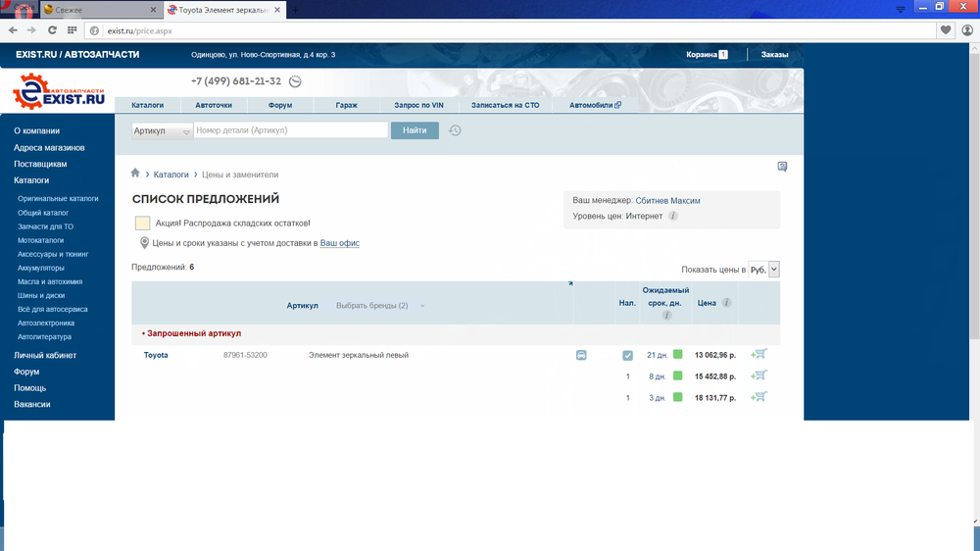Open the Гараж menu tab
The width and height of the screenshot is (980, 551).
coord(345,105)
